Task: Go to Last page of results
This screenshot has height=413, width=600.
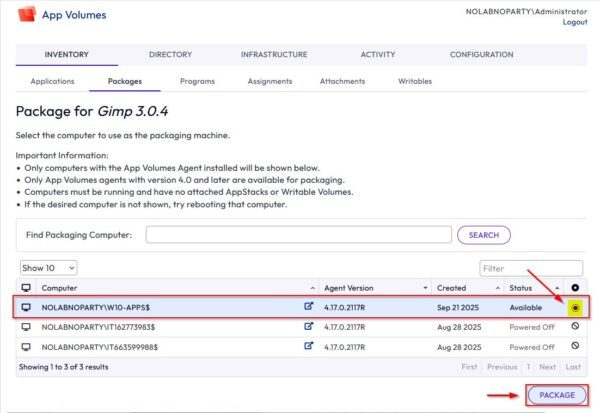Action: coord(573,367)
